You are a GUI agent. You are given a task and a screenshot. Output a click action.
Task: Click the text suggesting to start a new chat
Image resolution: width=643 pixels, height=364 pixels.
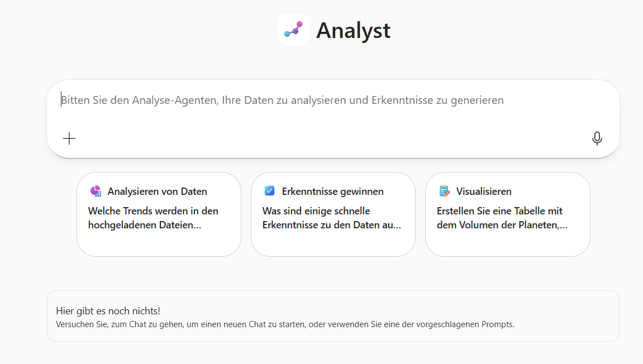coord(285,324)
